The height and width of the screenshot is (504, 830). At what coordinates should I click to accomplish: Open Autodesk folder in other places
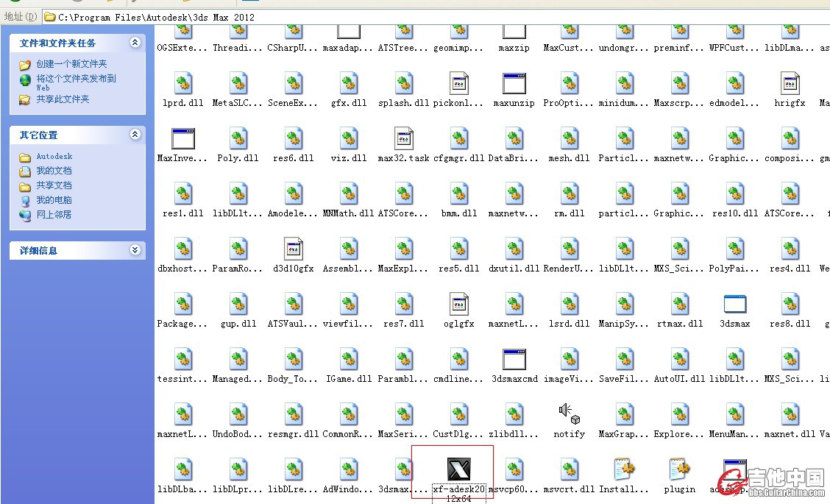click(x=54, y=157)
